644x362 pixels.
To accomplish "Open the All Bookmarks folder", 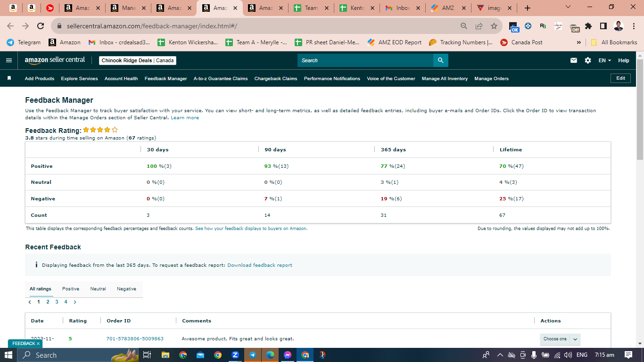I will pos(613,42).
